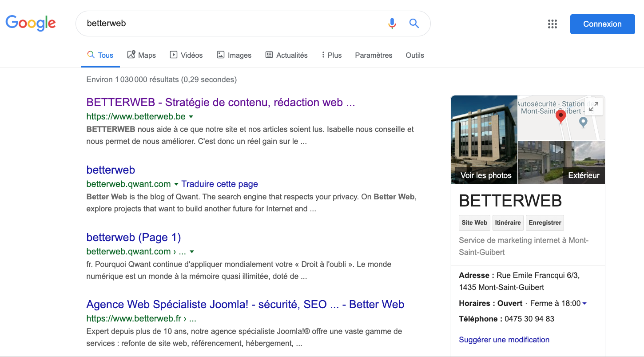This screenshot has height=357, width=644.
Task: Select the Tous tab
Action: pos(100,55)
